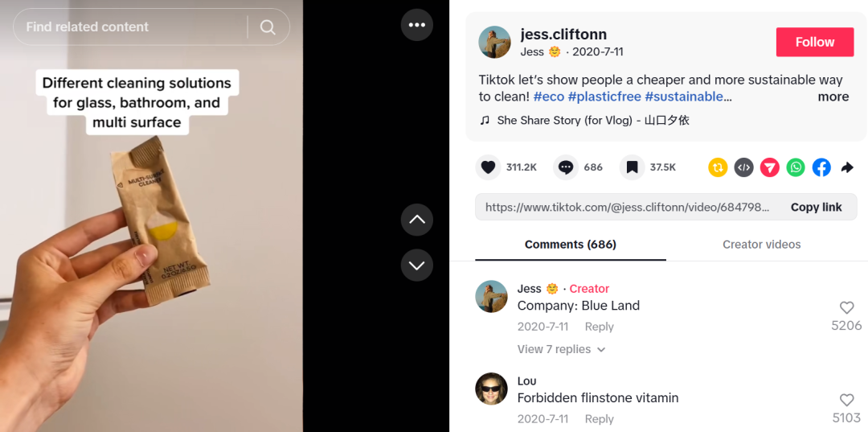Open comments via speech bubble icon
Image resolution: width=868 pixels, height=432 pixels.
566,167
